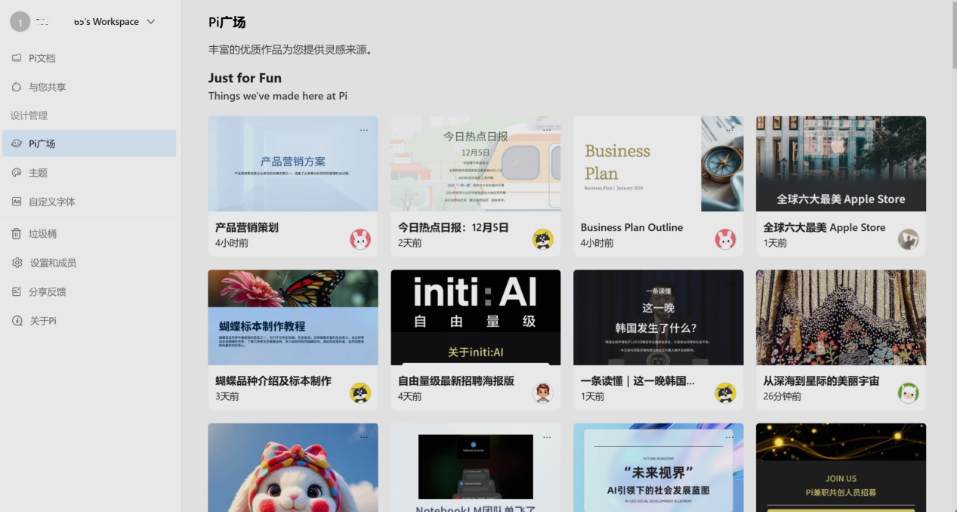Click author avatar on 从深海到星际的美丽宇宙 card

point(908,393)
